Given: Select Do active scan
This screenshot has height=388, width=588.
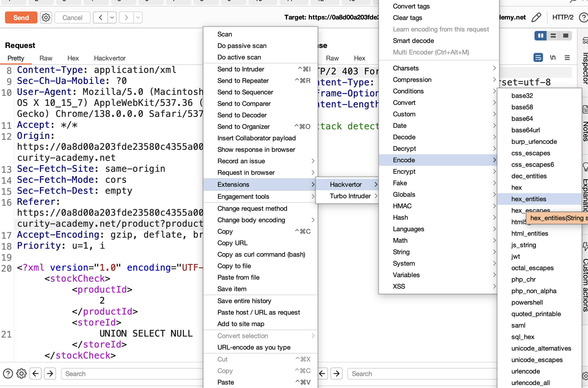Looking at the screenshot, I should pyautogui.click(x=260, y=57).
